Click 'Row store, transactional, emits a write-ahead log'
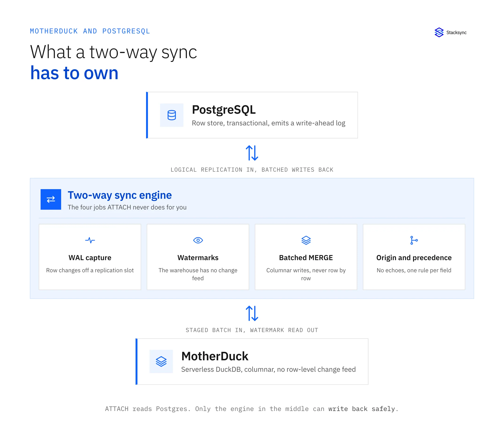This screenshot has height=439, width=504. (x=269, y=123)
